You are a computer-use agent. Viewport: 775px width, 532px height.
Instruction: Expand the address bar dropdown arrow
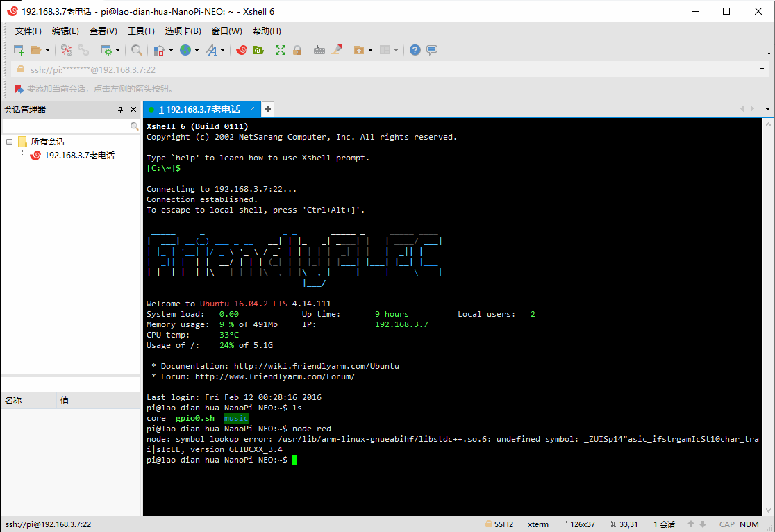[x=762, y=69]
